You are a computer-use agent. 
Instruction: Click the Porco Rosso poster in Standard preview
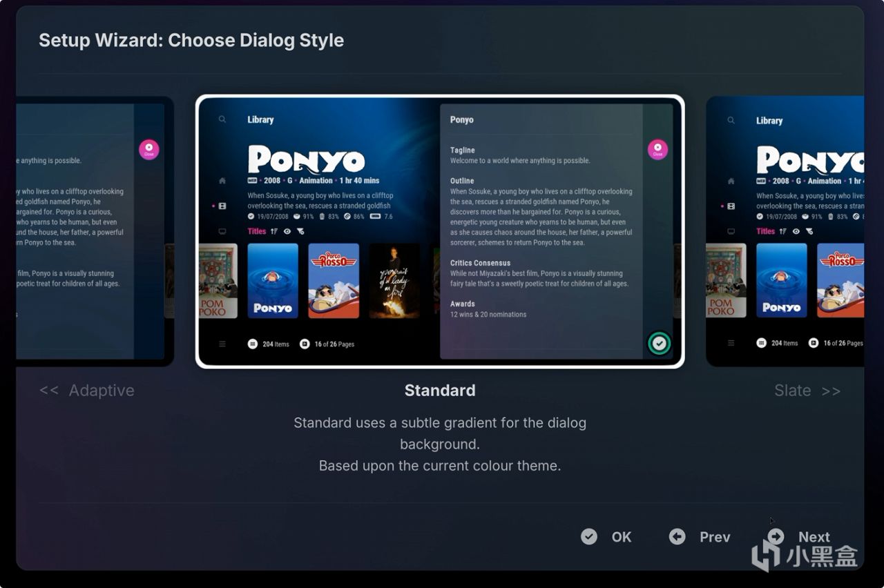(x=334, y=281)
